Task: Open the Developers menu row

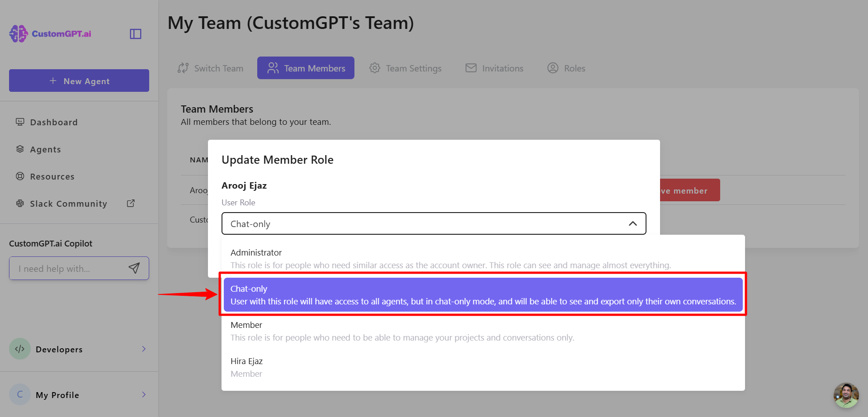Action: point(79,349)
